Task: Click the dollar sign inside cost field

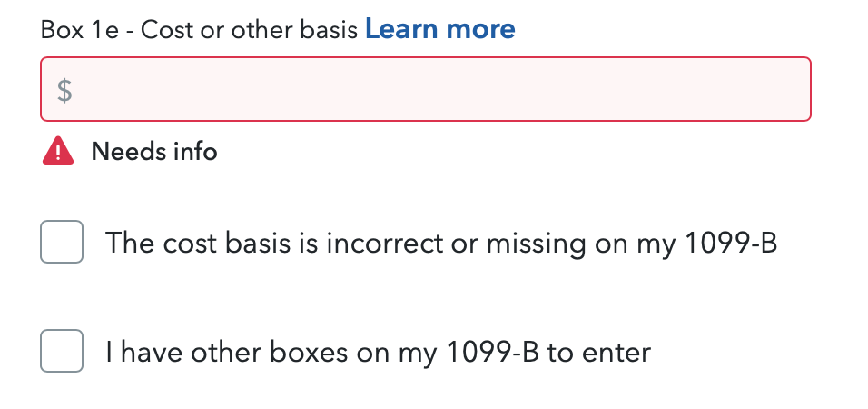Action: coord(64,90)
